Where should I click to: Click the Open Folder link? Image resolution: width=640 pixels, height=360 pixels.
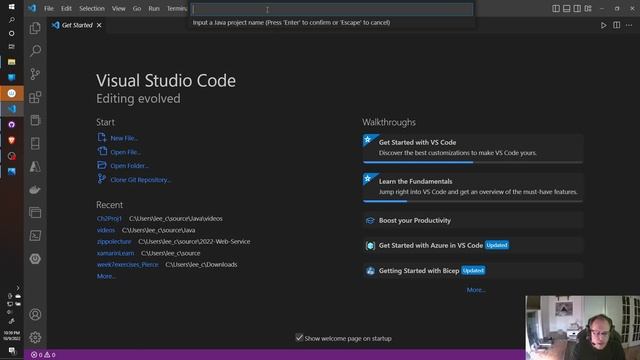tap(129, 166)
